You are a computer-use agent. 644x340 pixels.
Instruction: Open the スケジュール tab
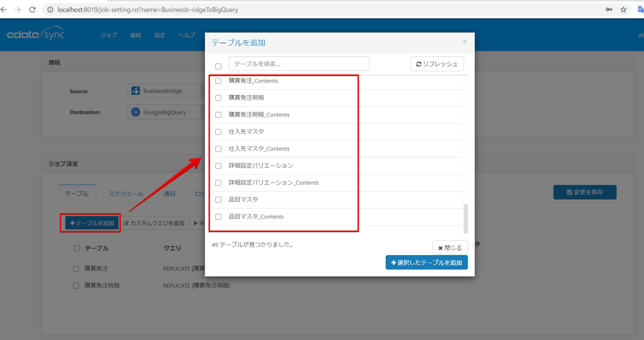[126, 194]
